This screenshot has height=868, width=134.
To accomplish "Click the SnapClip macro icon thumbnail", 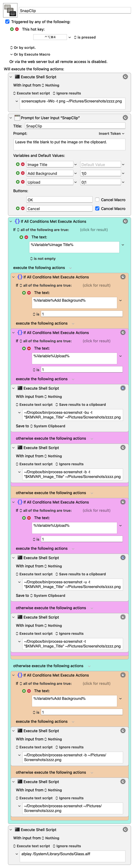I will click(x=10, y=10).
